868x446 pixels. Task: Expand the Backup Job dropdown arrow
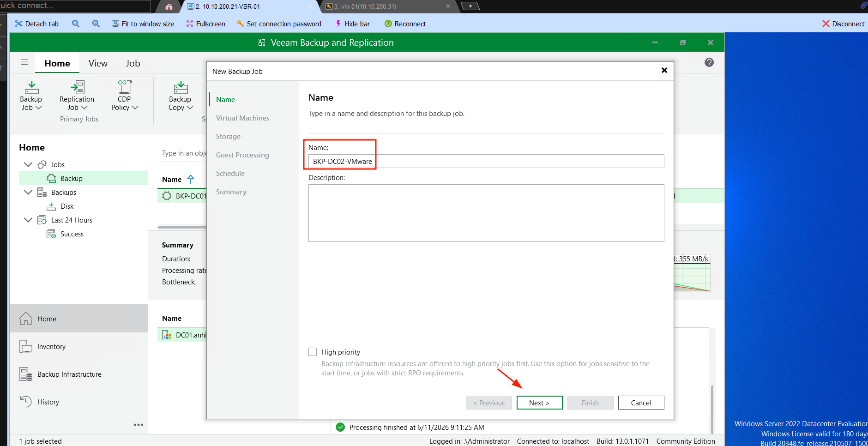(x=39, y=108)
